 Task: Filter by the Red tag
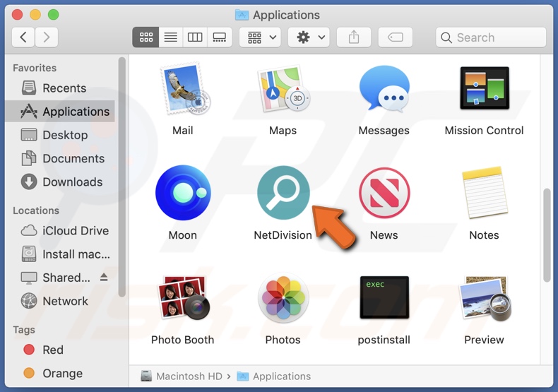(x=60, y=350)
